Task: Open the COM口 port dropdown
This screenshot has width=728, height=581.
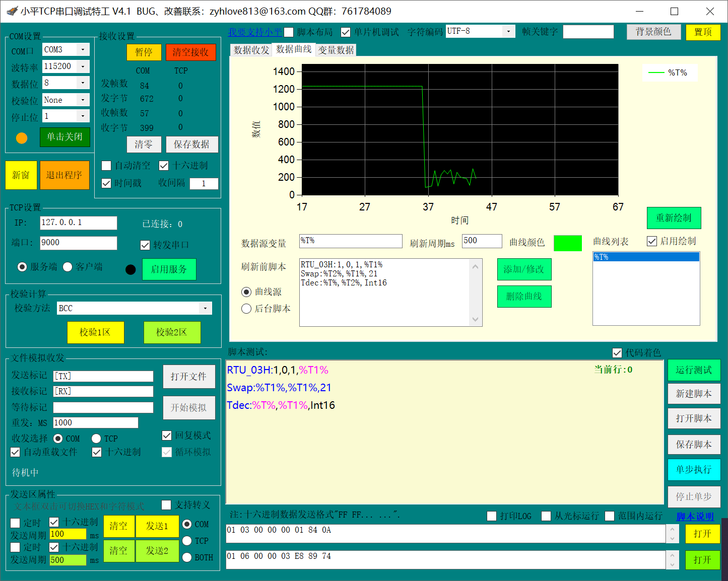Action: click(x=83, y=49)
